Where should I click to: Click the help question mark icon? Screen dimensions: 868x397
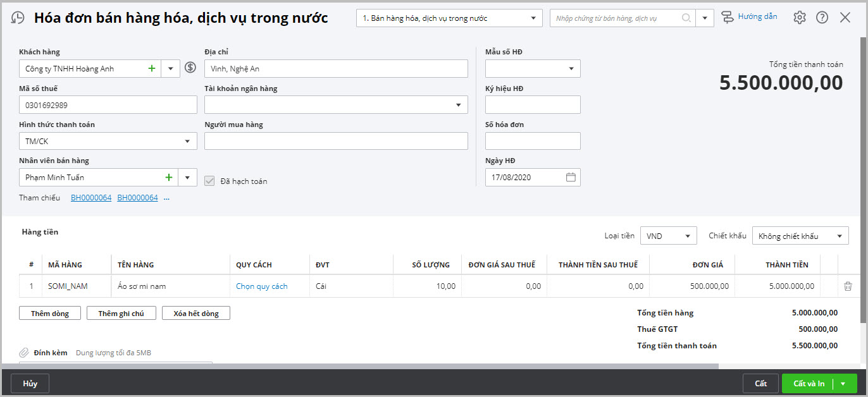(x=822, y=18)
